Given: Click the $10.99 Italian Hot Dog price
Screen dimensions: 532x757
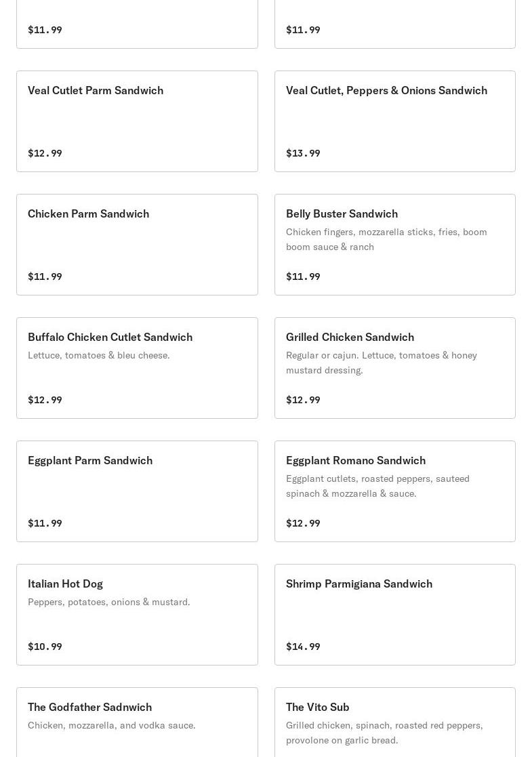Looking at the screenshot, I should [x=45, y=647].
